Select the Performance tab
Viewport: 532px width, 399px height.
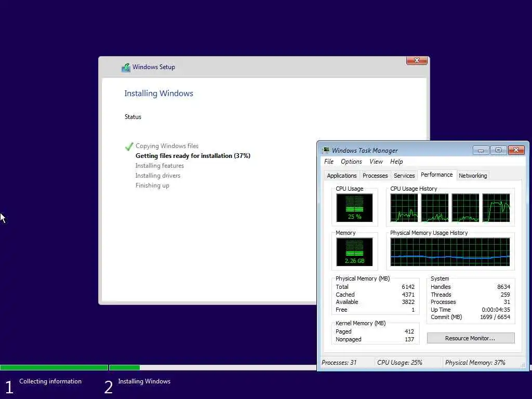(x=436, y=175)
